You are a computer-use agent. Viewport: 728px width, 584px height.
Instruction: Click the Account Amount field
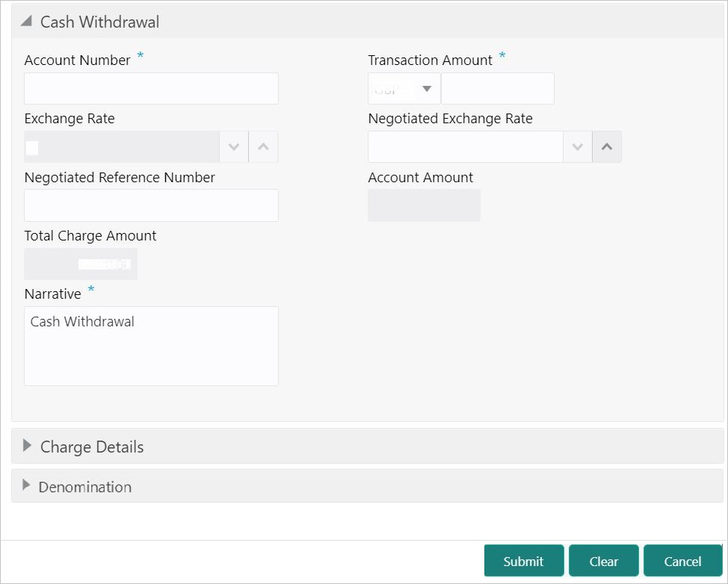(425, 205)
